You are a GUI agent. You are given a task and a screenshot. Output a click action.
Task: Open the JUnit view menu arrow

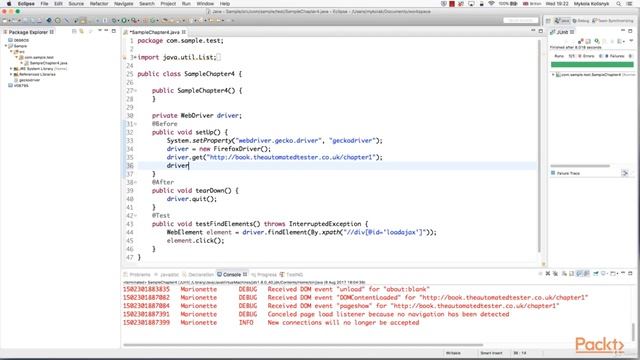click(x=631, y=40)
